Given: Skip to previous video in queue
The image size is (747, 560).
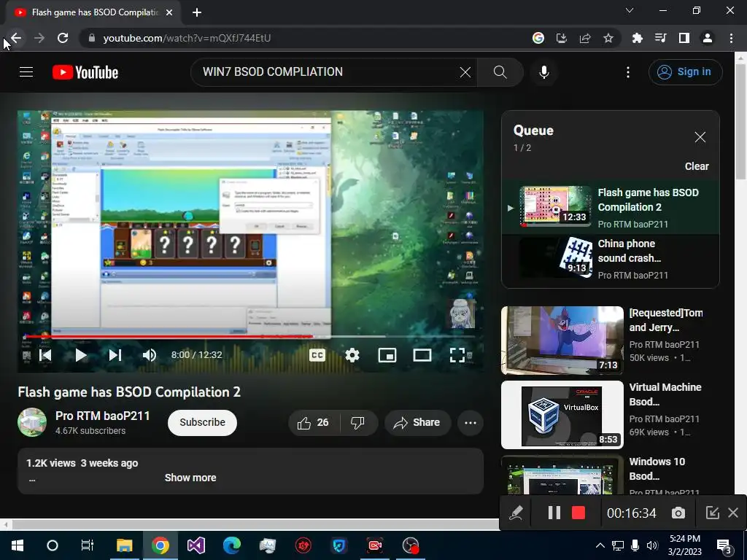Looking at the screenshot, I should click(x=46, y=355).
